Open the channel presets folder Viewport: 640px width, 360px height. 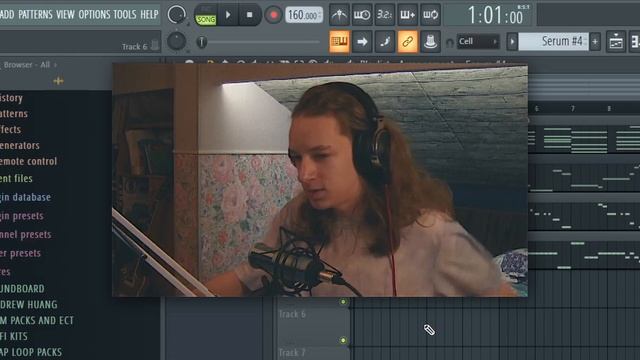[26, 235]
